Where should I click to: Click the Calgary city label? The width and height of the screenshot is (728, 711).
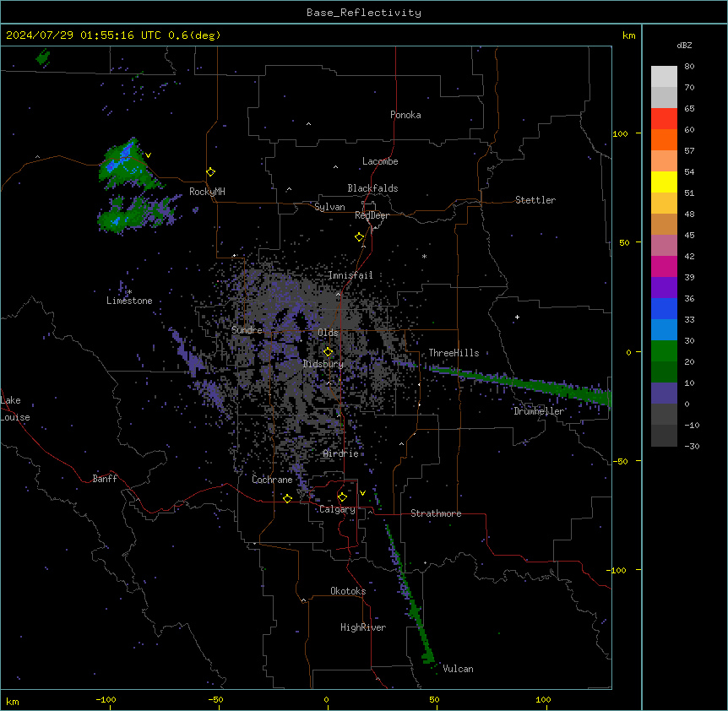(337, 509)
